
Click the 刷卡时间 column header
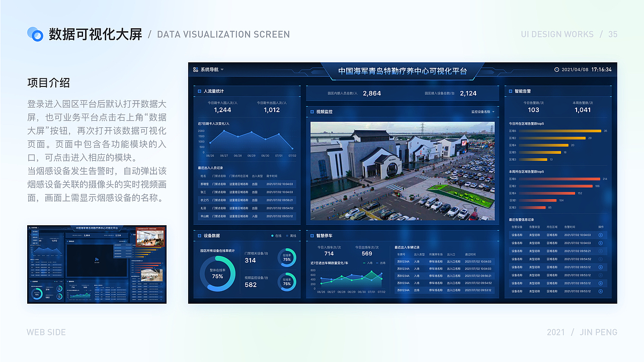[272, 176]
